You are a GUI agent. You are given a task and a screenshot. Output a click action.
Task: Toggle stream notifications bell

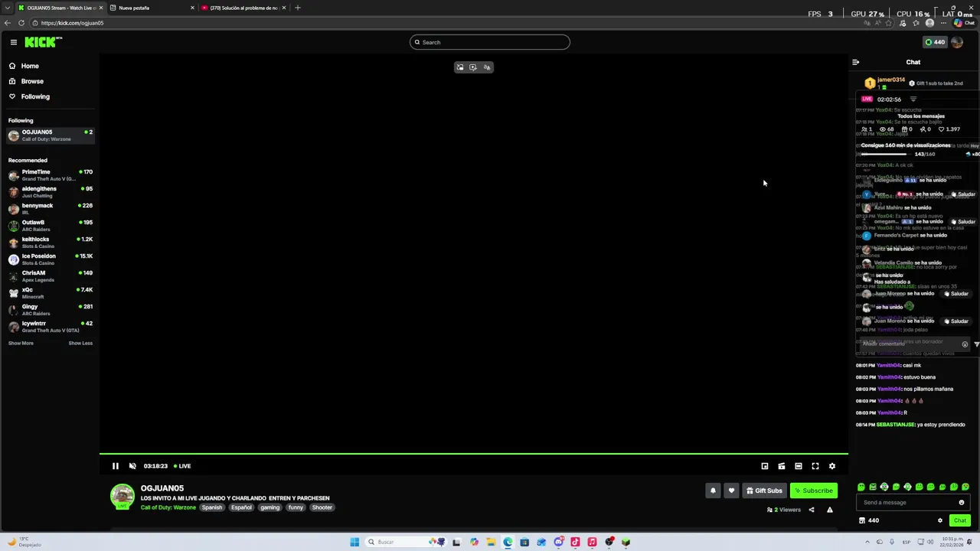pyautogui.click(x=713, y=491)
